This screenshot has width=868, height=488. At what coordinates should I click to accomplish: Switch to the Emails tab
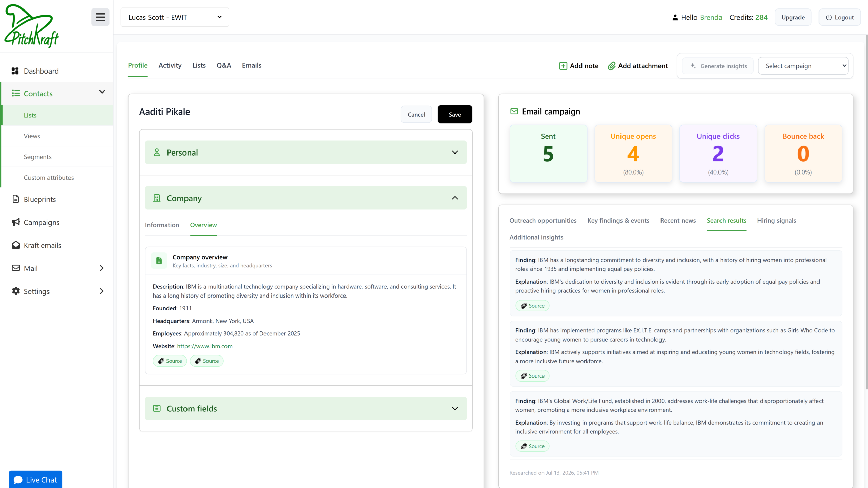[x=252, y=65]
